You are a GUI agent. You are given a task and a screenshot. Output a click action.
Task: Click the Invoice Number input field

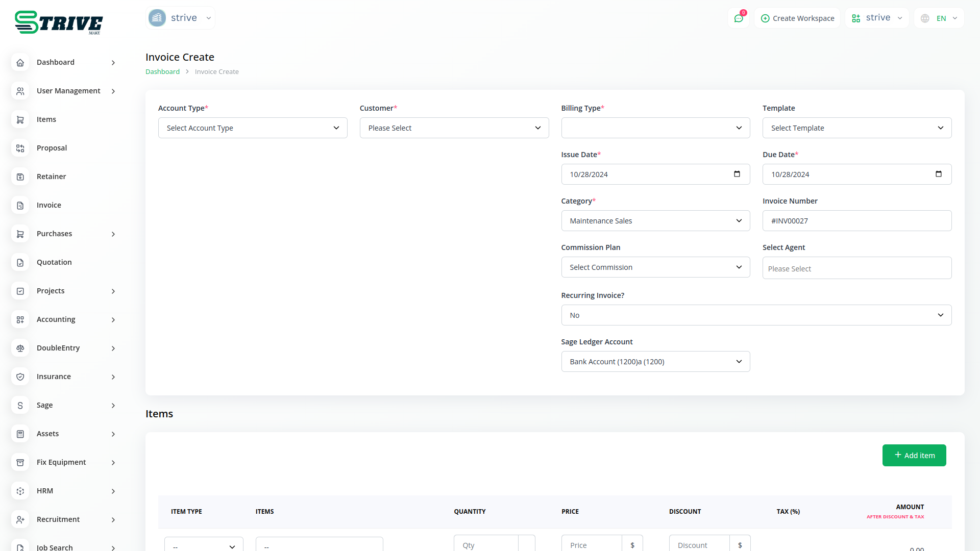point(856,221)
